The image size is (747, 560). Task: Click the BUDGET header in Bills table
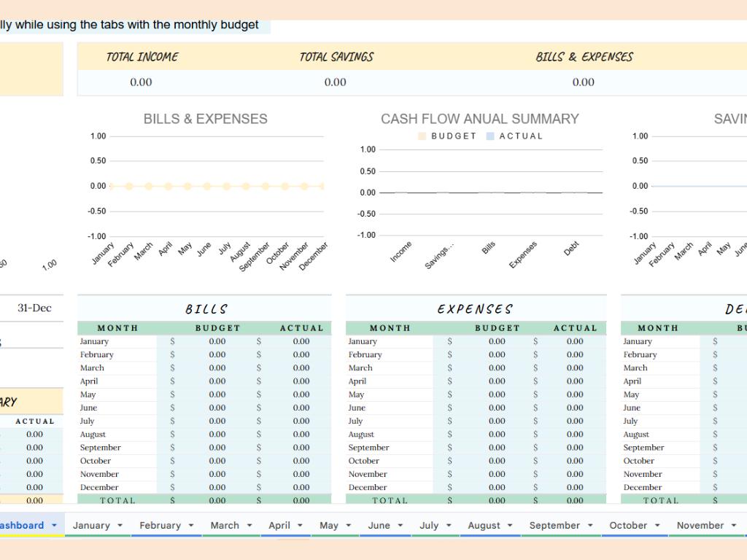(x=217, y=328)
